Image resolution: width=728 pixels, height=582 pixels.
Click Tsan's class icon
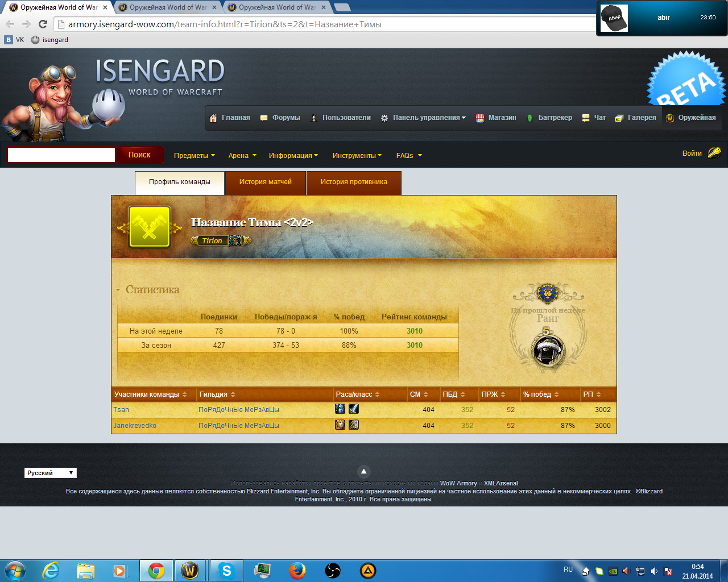[x=354, y=409]
